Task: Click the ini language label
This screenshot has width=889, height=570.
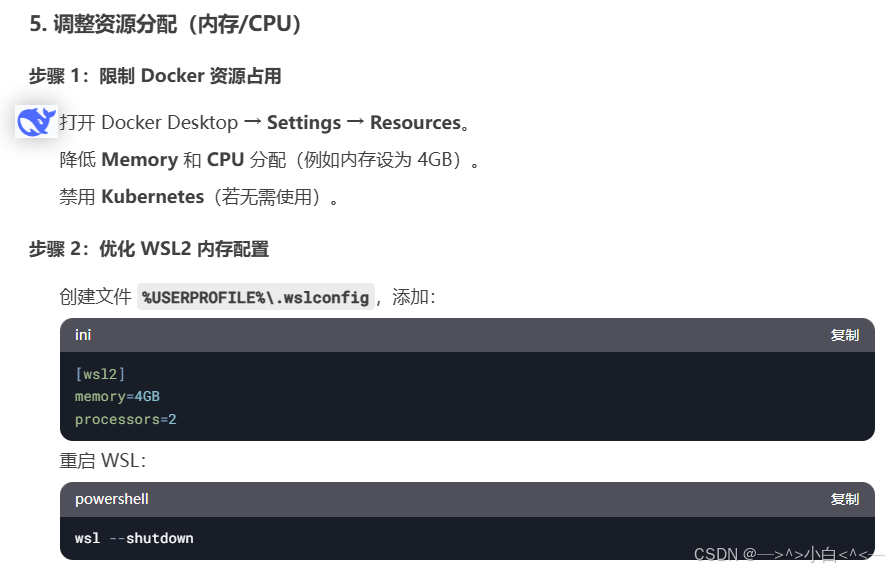Action: click(83, 335)
